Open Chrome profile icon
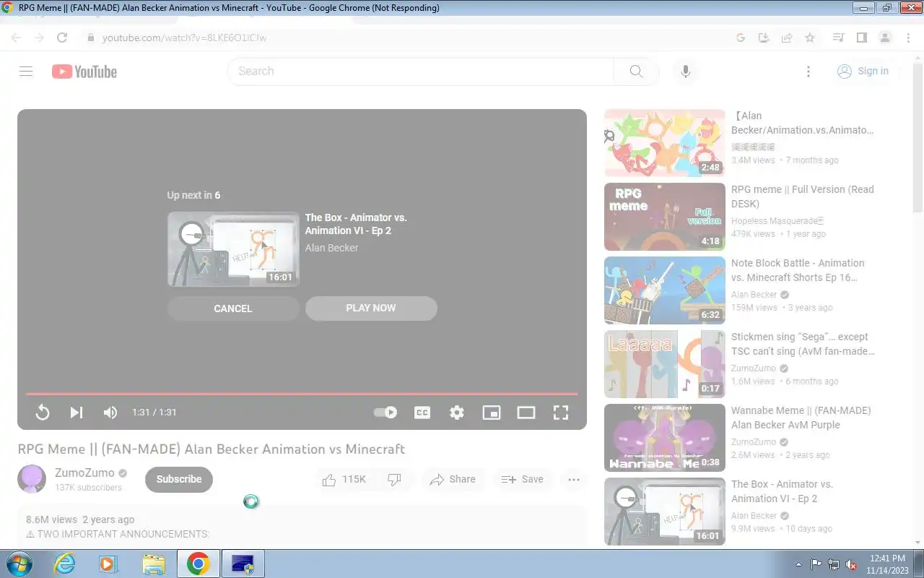Viewport: 924px width, 578px height. (x=885, y=38)
